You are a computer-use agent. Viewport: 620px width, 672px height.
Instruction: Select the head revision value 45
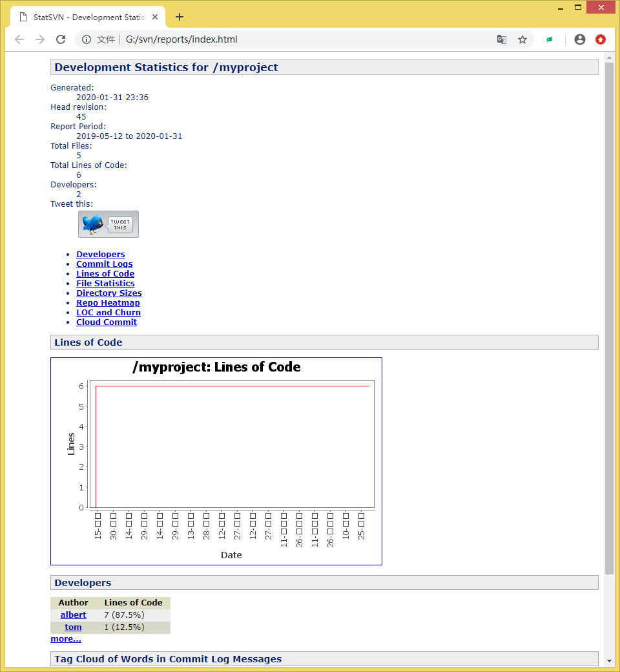click(x=81, y=116)
